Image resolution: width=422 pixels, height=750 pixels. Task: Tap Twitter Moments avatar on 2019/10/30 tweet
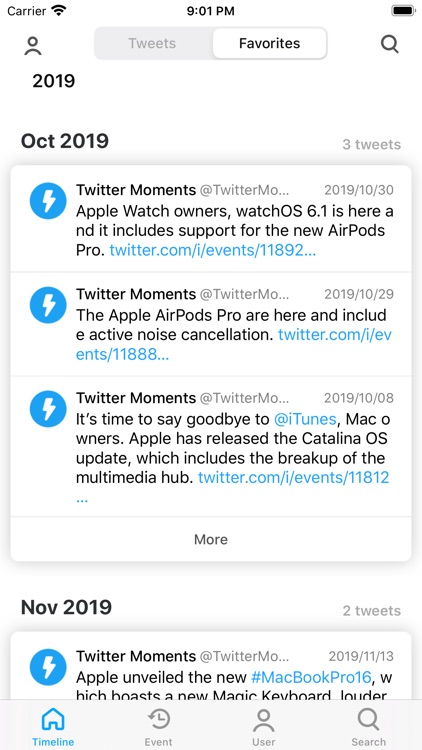point(48,201)
